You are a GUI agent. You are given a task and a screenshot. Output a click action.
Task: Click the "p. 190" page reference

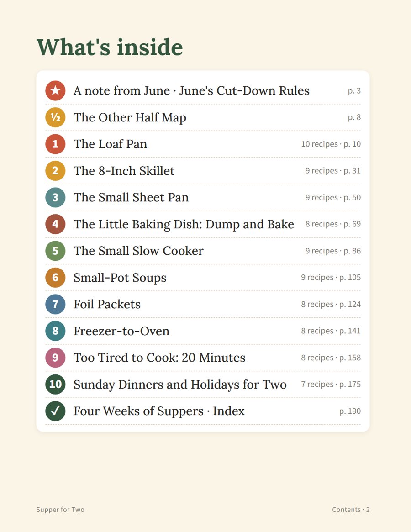[x=350, y=411]
